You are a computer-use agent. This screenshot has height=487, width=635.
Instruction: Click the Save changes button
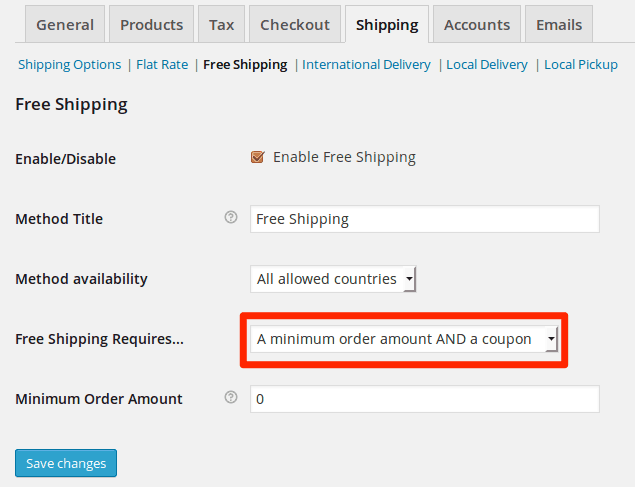pos(66,463)
